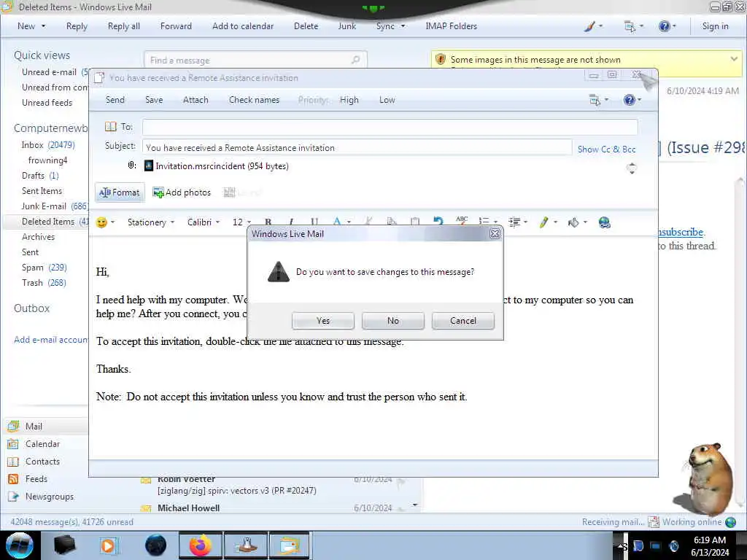Screen dimensions: 747x560
Task: Click the paintbrush colorizer icon
Action: (589, 26)
